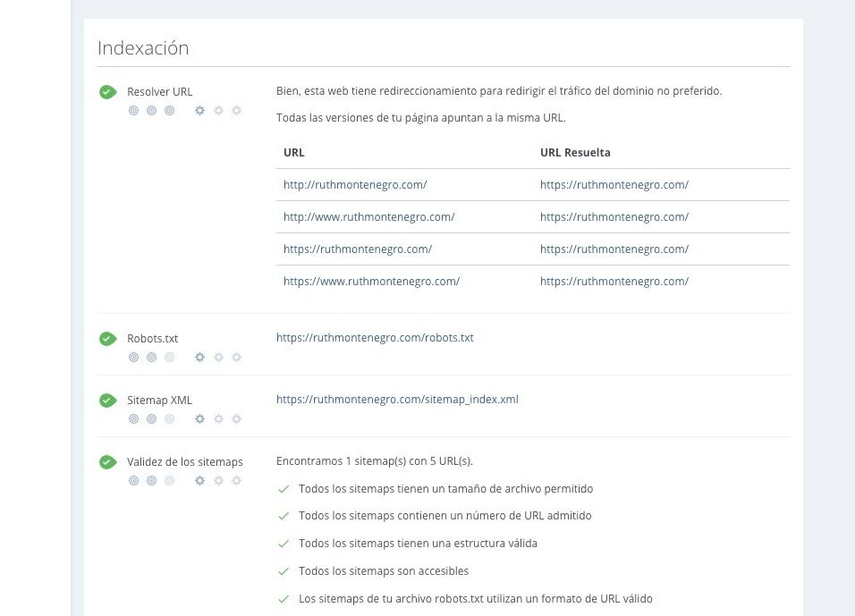This screenshot has width=855, height=616.
Task: Open the https://ruthmontenegro.com/ link in URL column
Action: [358, 249]
